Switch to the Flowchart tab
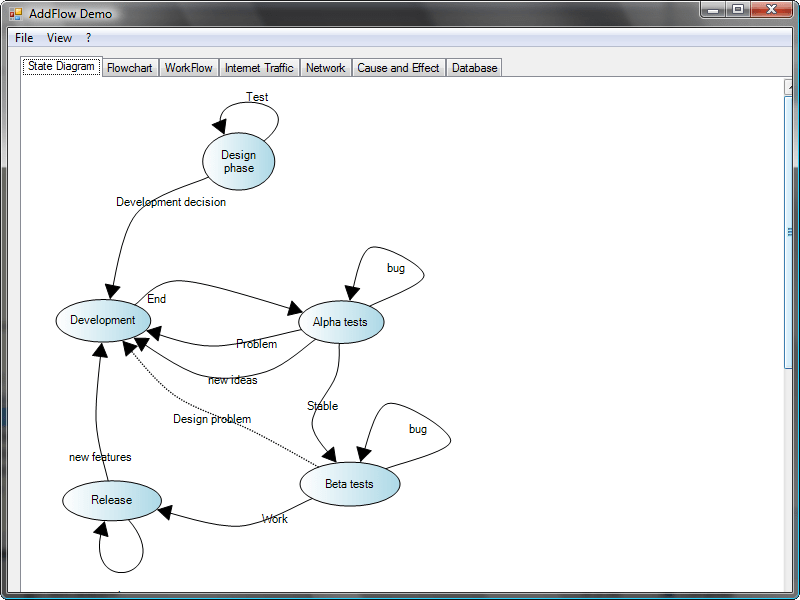The height and width of the screenshot is (600, 800). coord(129,67)
